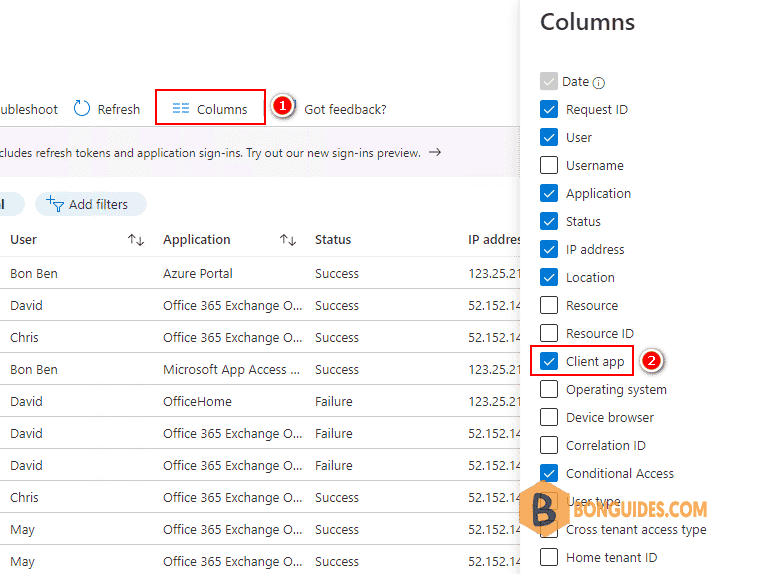Enable the Operating system checkbox
Image resolution: width=768 pixels, height=574 pixels.
point(549,389)
